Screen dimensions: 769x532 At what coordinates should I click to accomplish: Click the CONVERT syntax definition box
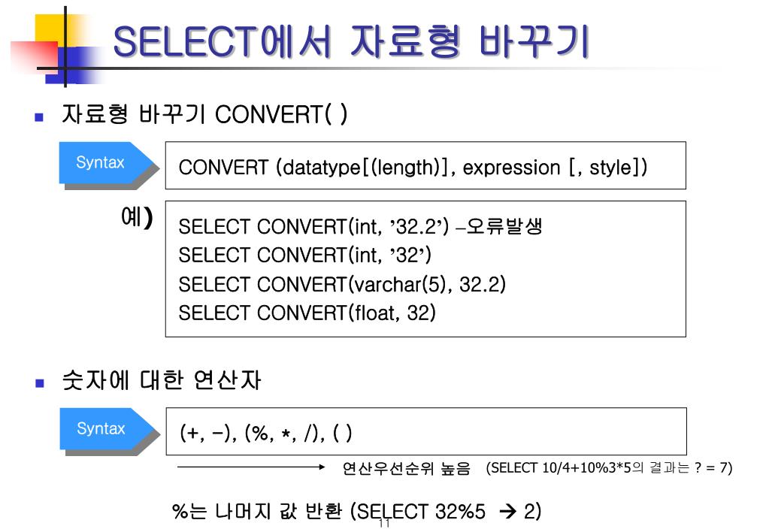click(x=425, y=166)
